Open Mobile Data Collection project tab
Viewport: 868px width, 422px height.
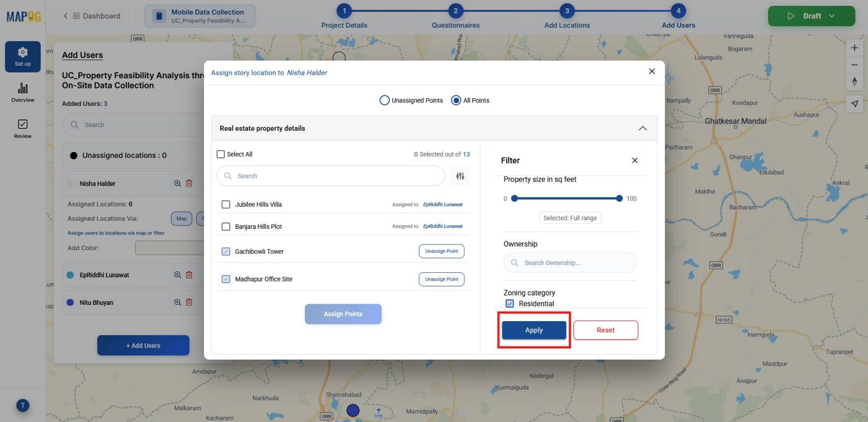(200, 16)
